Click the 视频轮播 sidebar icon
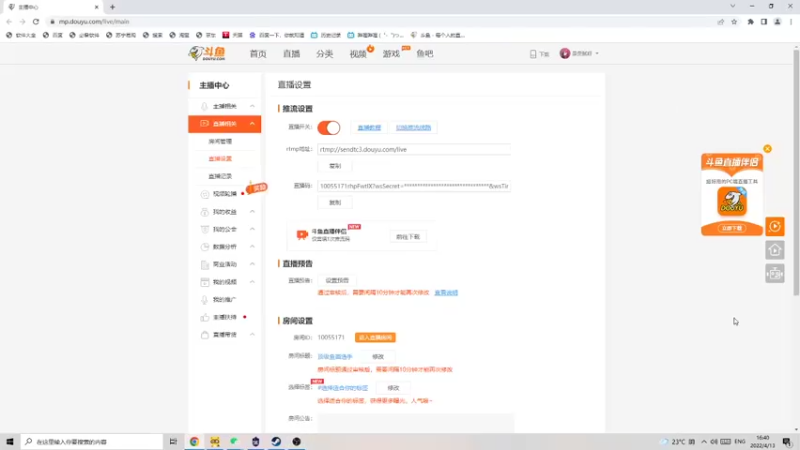Screen dimensions: 800x450 205,194
